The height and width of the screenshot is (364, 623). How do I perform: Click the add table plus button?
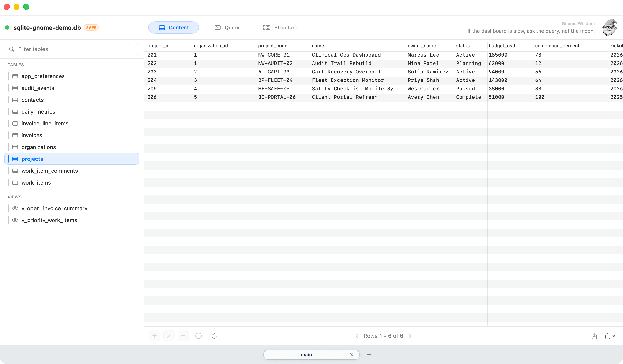click(133, 49)
